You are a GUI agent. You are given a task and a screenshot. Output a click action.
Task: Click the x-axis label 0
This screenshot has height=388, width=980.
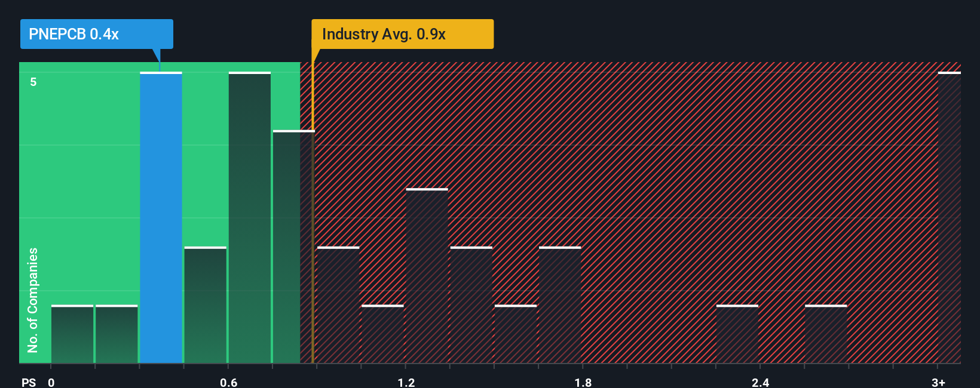click(x=51, y=382)
